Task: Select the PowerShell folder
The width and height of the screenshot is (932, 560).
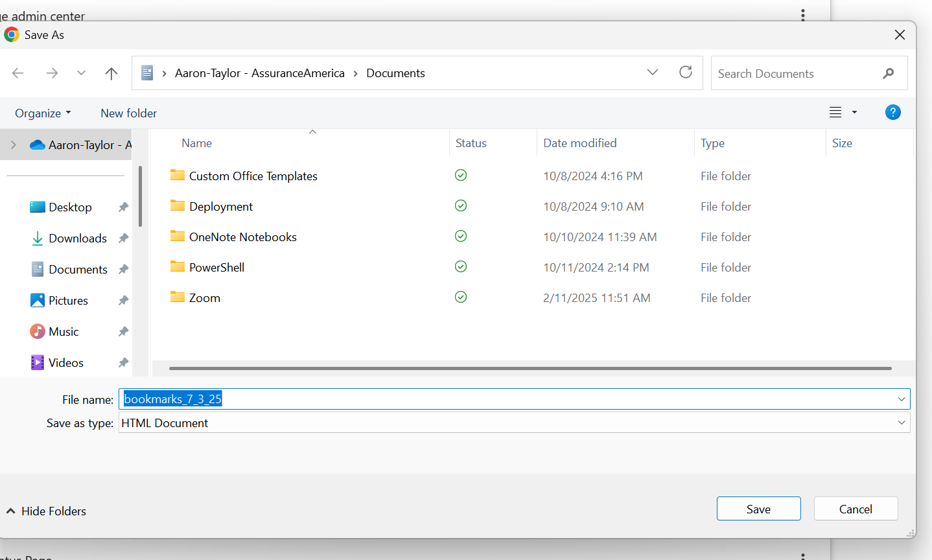Action: point(216,268)
